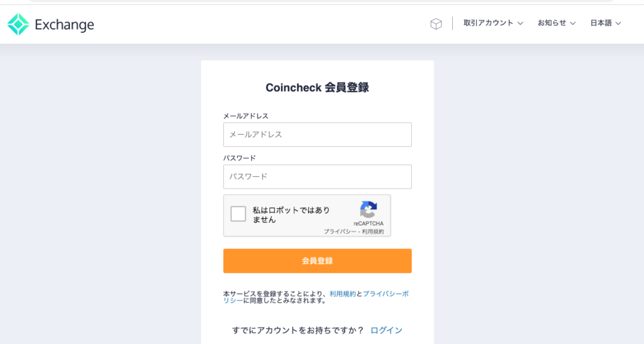Click the Exchange wordmark in header
This screenshot has width=644, height=344.
pos(65,25)
